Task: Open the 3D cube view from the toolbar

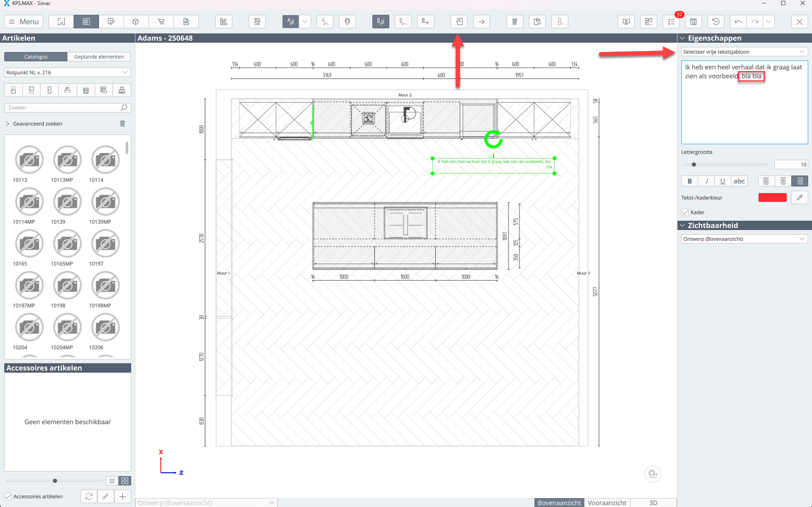Action: [136, 22]
